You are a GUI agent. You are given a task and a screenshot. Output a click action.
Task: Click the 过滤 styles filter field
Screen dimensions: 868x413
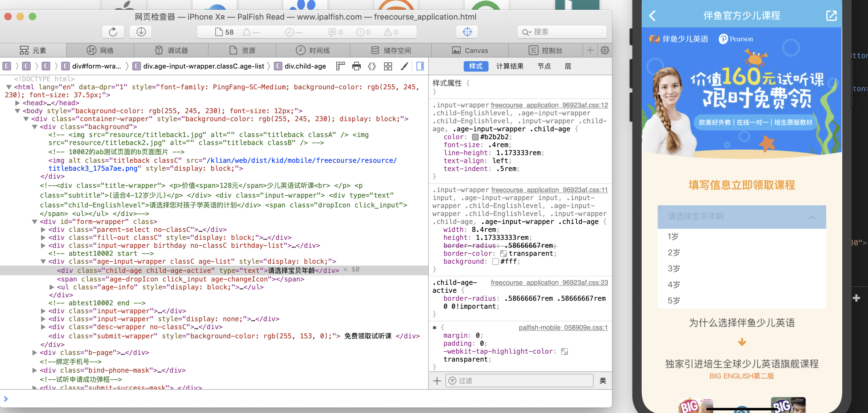519,380
